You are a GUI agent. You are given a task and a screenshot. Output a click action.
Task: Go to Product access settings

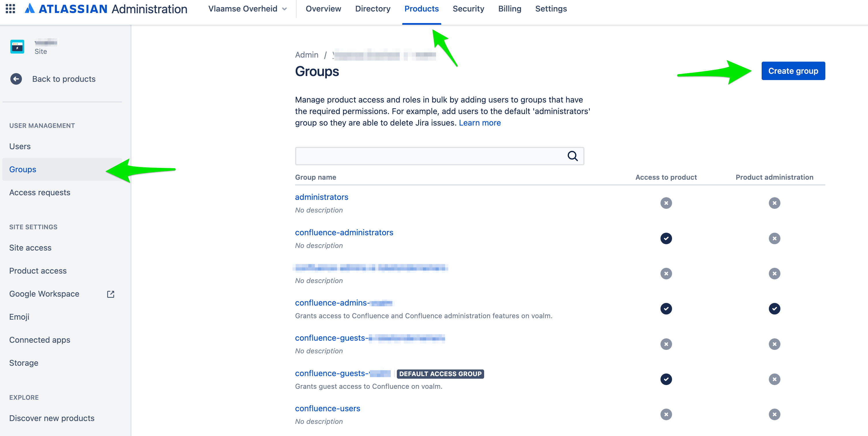click(38, 271)
